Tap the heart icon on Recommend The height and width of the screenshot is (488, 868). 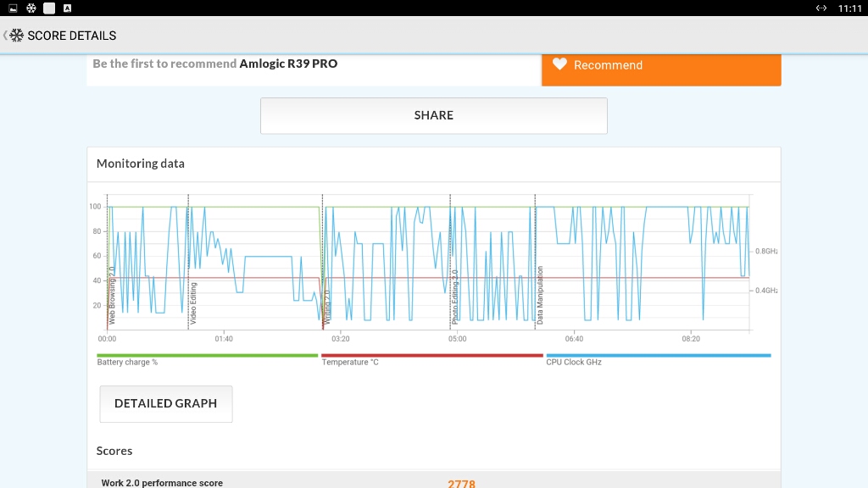[559, 64]
